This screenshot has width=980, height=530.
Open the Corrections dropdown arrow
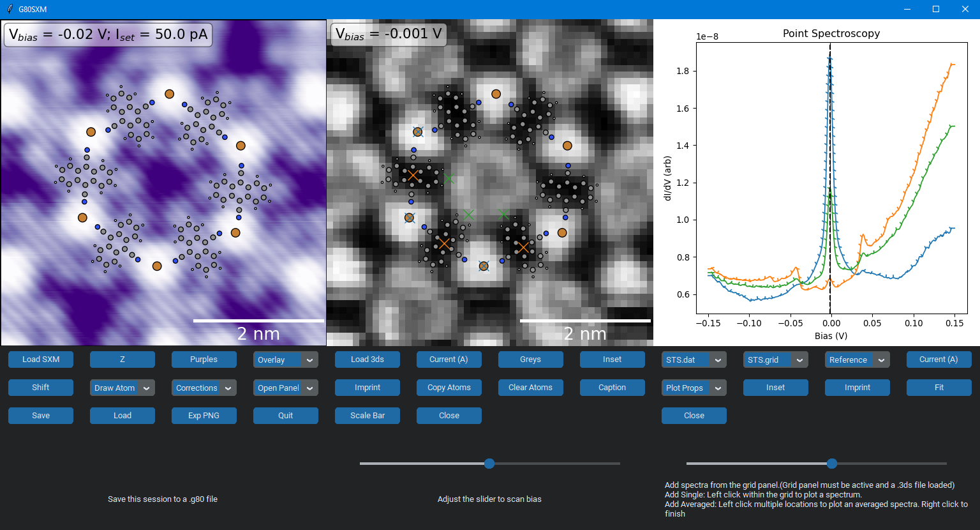[x=228, y=388]
